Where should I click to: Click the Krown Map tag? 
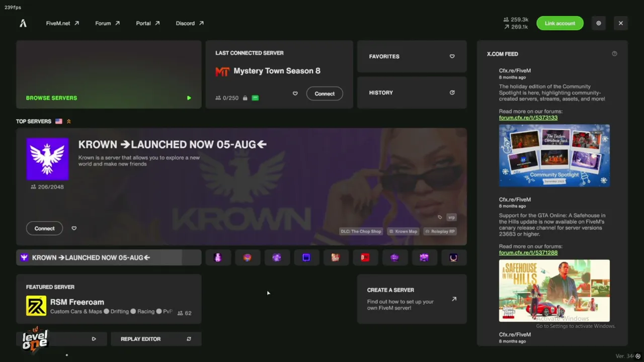404,231
